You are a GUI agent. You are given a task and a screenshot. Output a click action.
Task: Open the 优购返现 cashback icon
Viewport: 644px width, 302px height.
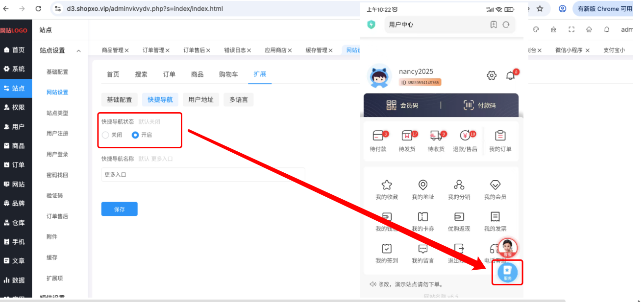click(x=459, y=216)
